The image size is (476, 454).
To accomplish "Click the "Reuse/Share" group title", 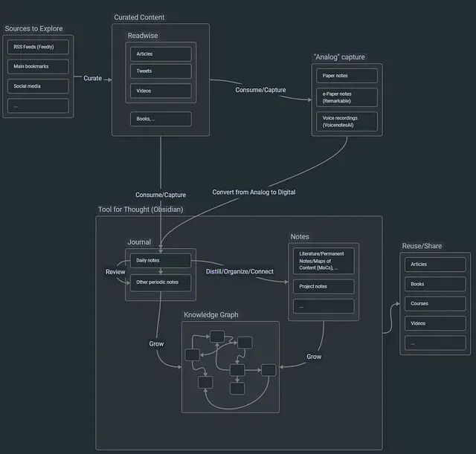I will [422, 246].
